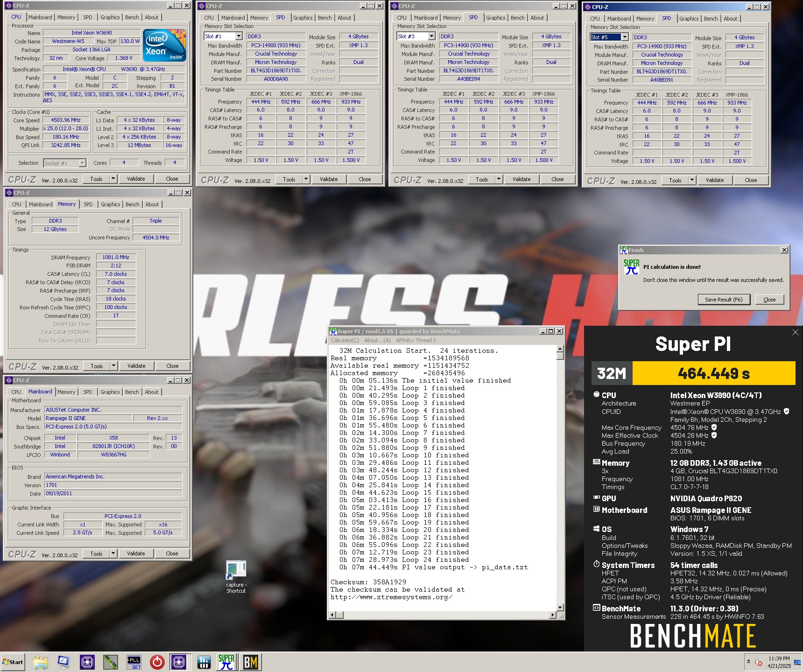
Task: Open Windows Explorer from the taskbar
Action: [x=41, y=662]
